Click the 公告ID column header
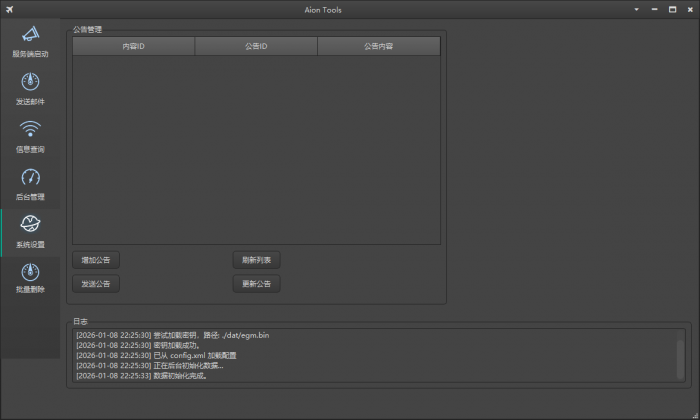Viewport: 700px width, 420px height. tap(256, 46)
